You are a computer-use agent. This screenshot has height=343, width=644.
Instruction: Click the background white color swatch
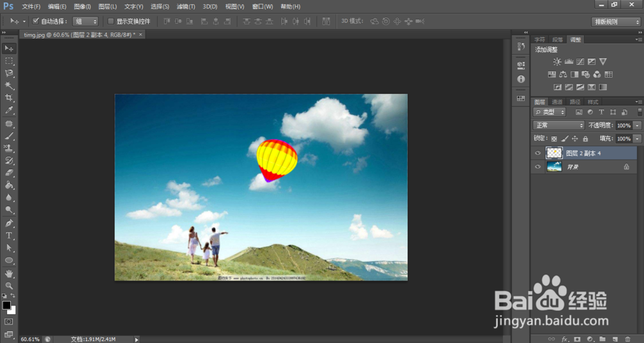coord(13,311)
